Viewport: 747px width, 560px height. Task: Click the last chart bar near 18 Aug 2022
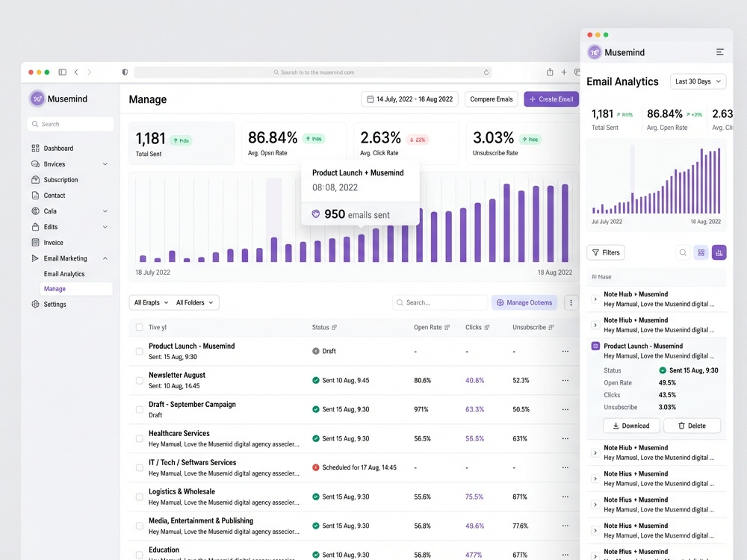(x=565, y=223)
